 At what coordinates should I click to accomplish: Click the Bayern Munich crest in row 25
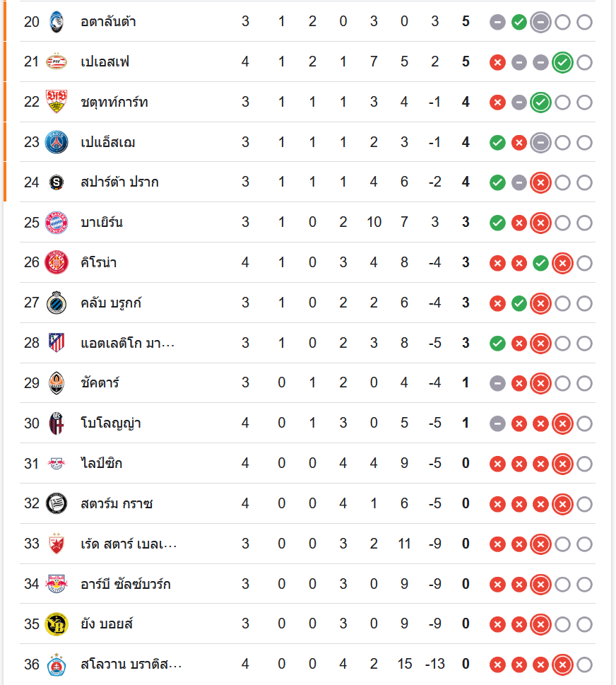[x=57, y=223]
